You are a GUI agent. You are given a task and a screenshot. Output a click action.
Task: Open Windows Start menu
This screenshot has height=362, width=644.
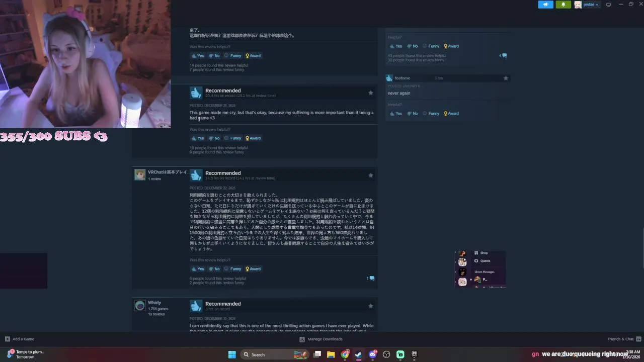(232, 354)
